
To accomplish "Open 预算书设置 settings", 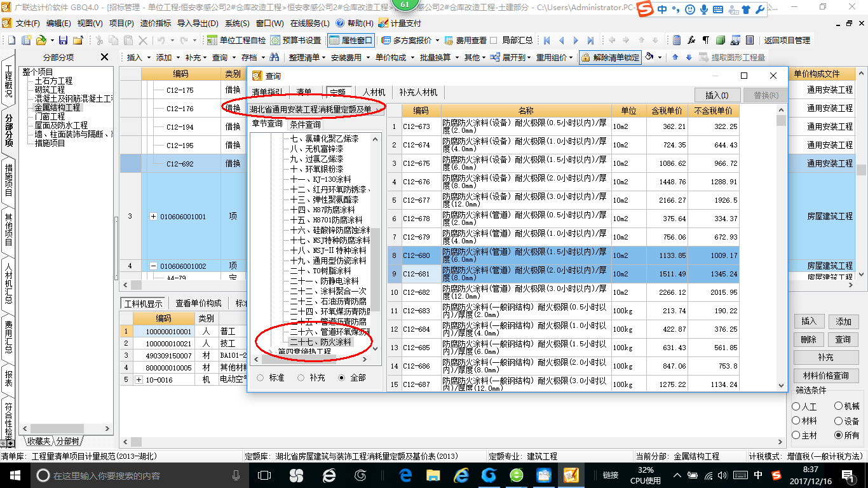I will coord(295,40).
